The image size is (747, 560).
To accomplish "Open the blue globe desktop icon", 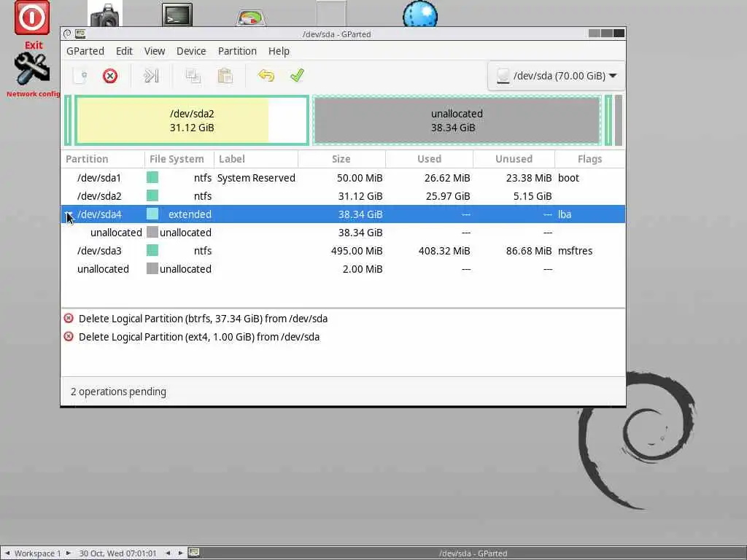I will (419, 15).
